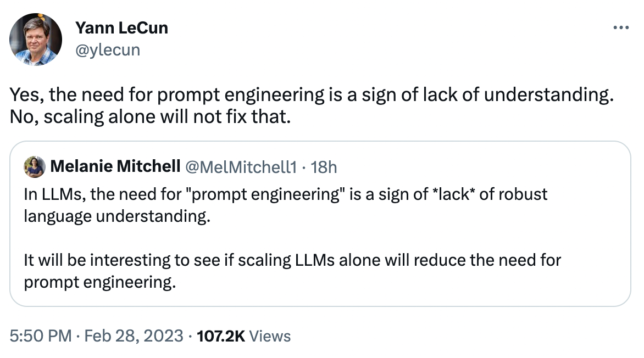Click the word *lack* in quoted tweet
Screen dimensions: 644x358
[x=453, y=194]
